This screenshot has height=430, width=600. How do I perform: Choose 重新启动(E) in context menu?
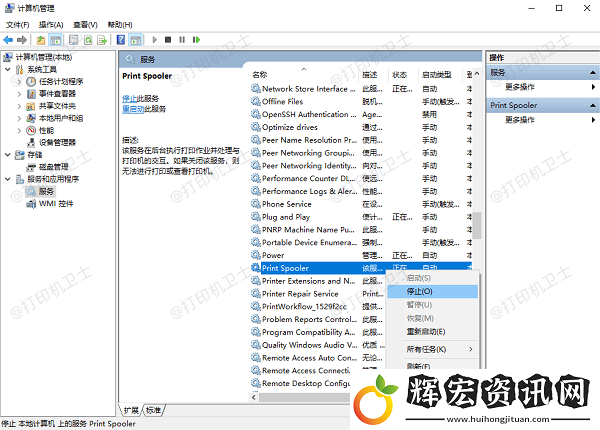[432, 332]
